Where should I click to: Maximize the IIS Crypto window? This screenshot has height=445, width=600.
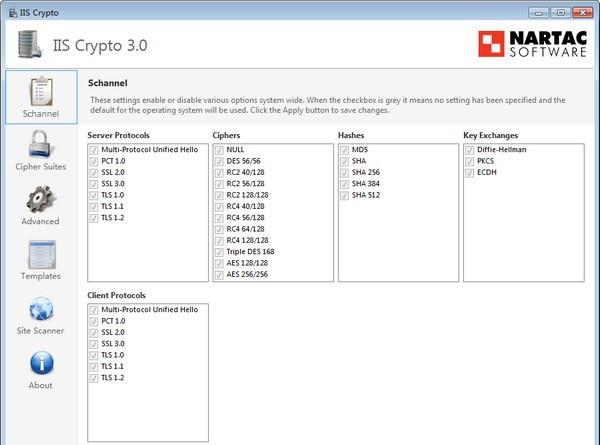560,13
